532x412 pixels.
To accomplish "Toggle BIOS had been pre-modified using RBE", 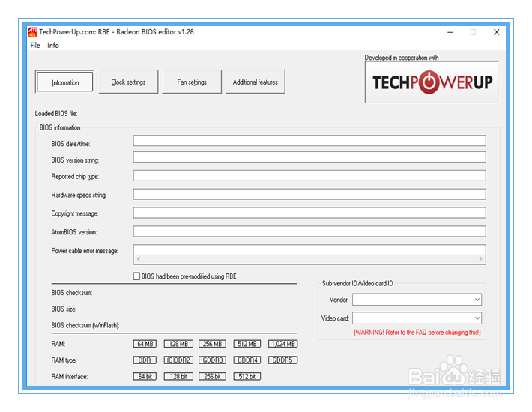I will [x=136, y=276].
